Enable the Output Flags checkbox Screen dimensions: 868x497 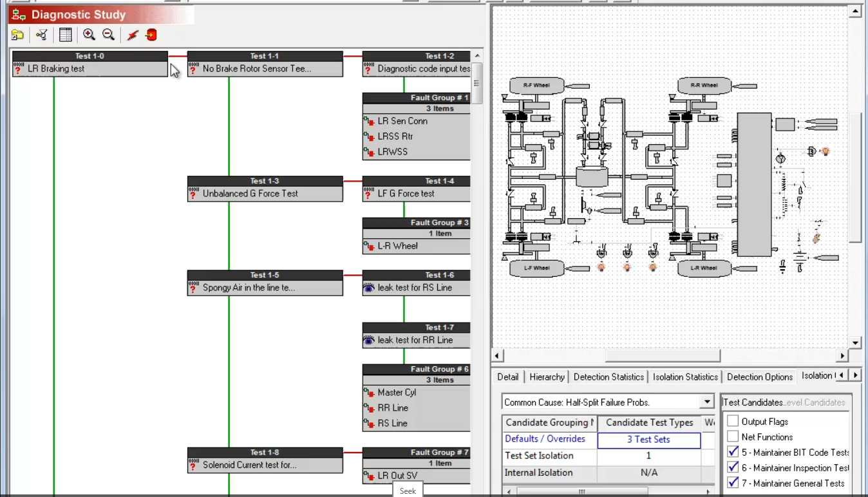point(733,422)
